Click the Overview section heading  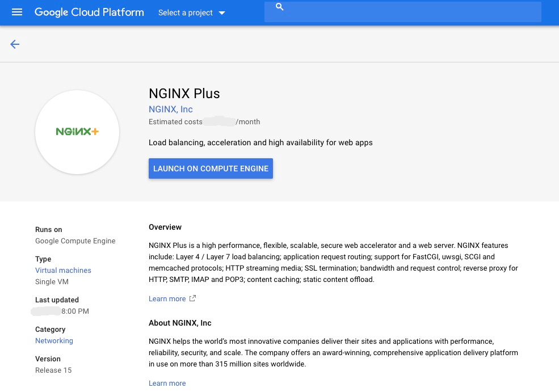pyautogui.click(x=165, y=227)
